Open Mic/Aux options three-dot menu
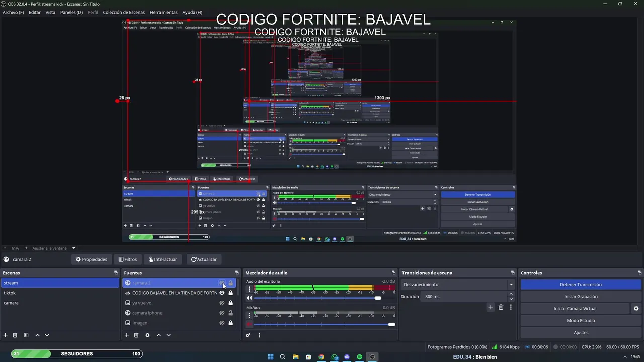Viewport: 644px width, 362px height. pyautogui.click(x=249, y=315)
